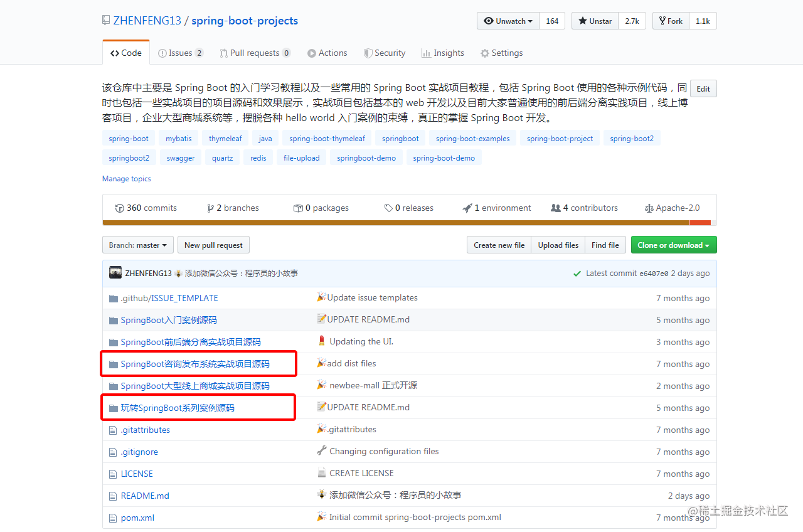Click the contributors people icon
The height and width of the screenshot is (532, 803).
click(556, 208)
